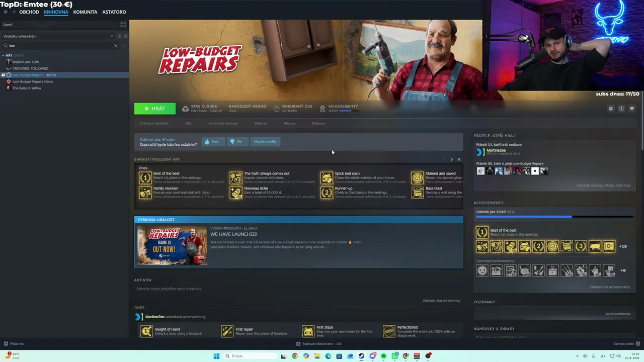Create a note with Nová poznámka
This screenshot has height=362, width=644.
tap(618, 314)
